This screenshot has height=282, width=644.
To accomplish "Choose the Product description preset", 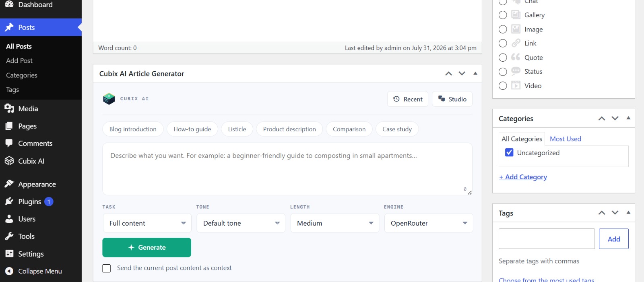I will [289, 129].
